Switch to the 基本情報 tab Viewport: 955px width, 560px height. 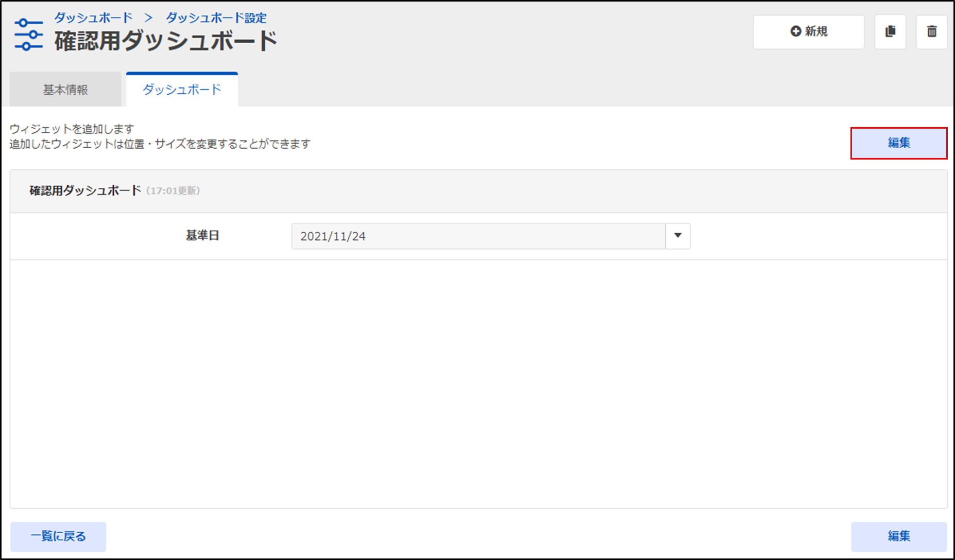(65, 90)
